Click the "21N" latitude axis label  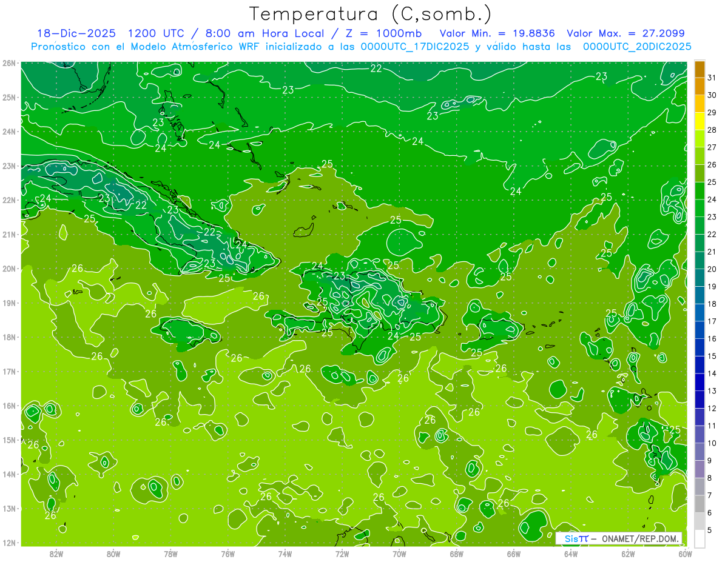click(x=9, y=235)
